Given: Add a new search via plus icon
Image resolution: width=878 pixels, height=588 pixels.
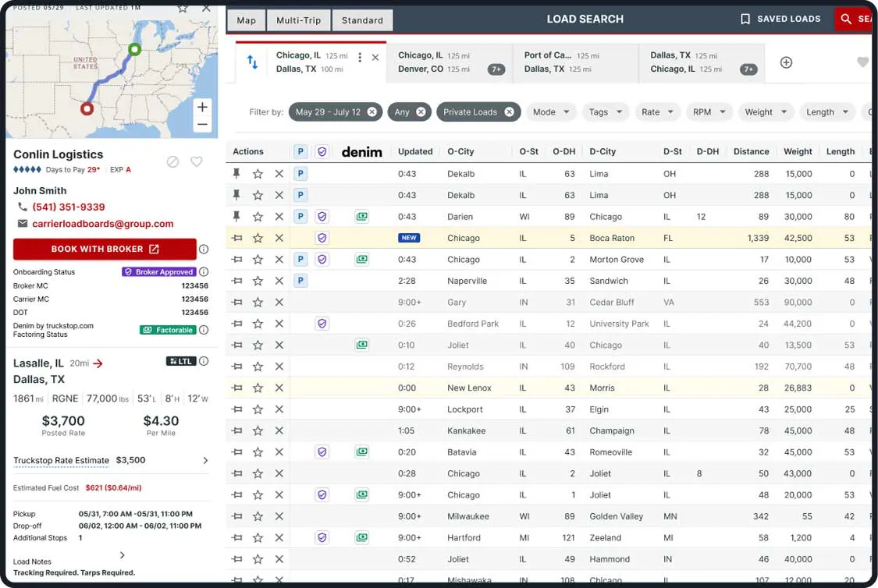Looking at the screenshot, I should [x=786, y=62].
